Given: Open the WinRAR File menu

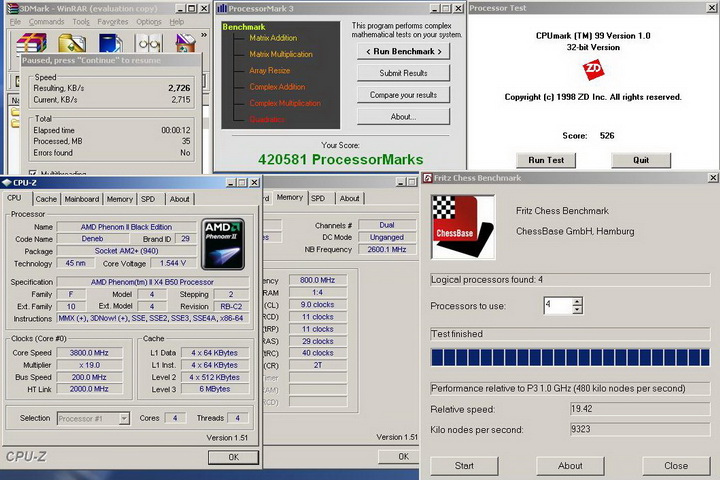Looking at the screenshot, I should pyautogui.click(x=15, y=22).
